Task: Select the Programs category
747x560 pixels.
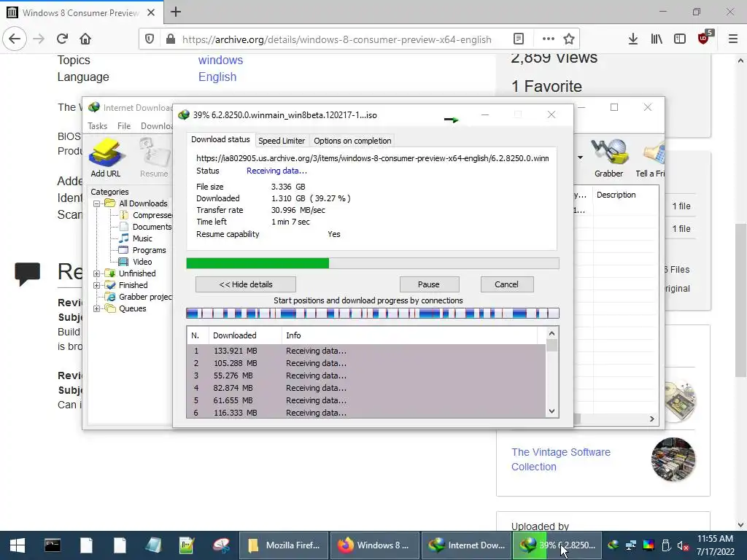Action: tap(143, 251)
